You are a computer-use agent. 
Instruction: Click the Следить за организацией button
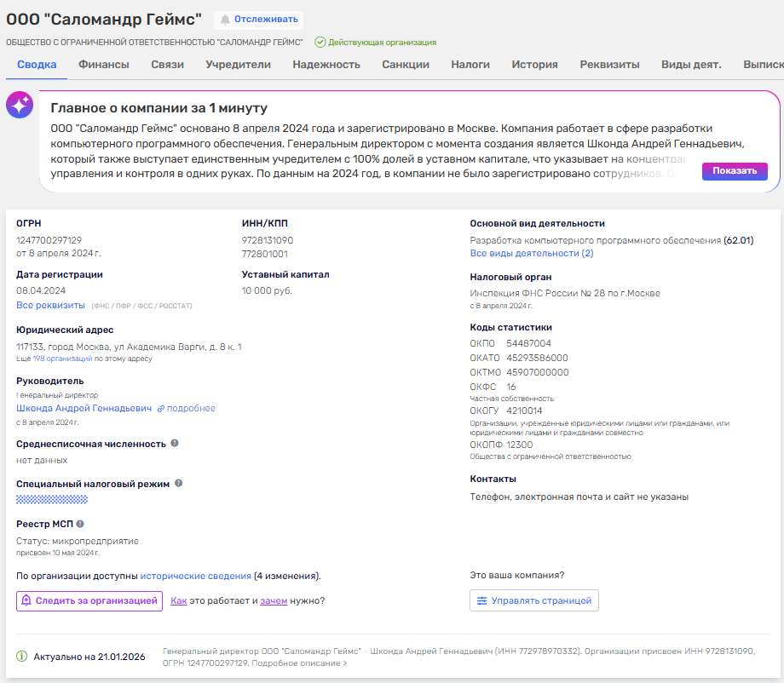point(89,600)
